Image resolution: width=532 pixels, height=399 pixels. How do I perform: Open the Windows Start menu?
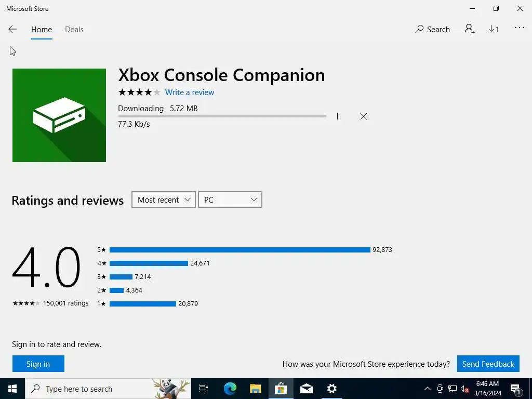tap(12, 389)
